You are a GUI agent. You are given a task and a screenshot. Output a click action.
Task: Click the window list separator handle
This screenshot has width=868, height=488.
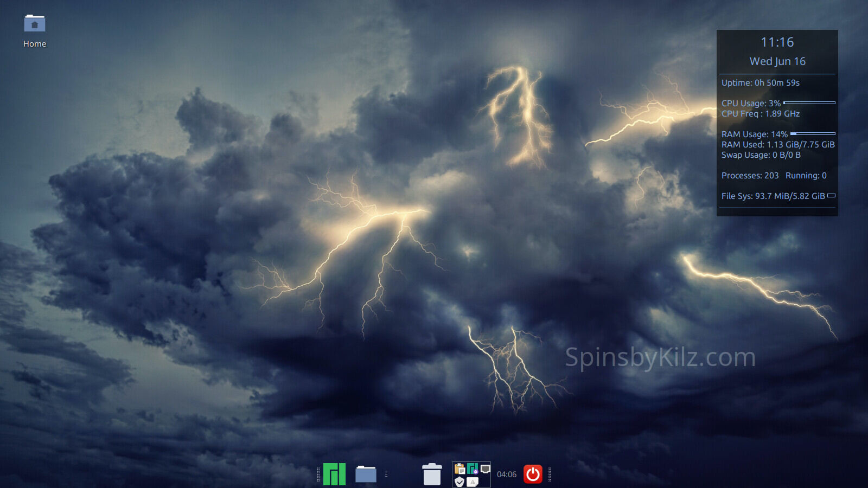click(386, 474)
